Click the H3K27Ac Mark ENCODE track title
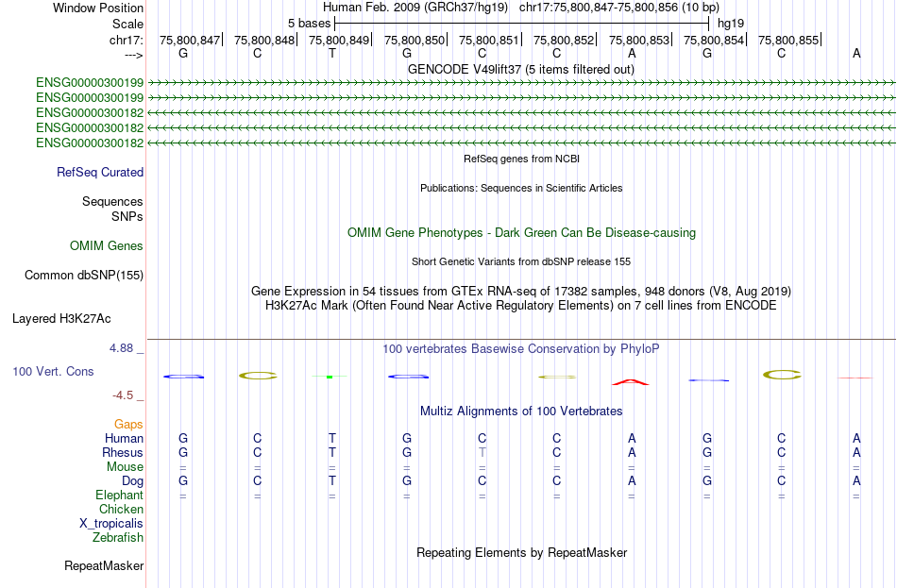The image size is (897, 588). coord(521,306)
